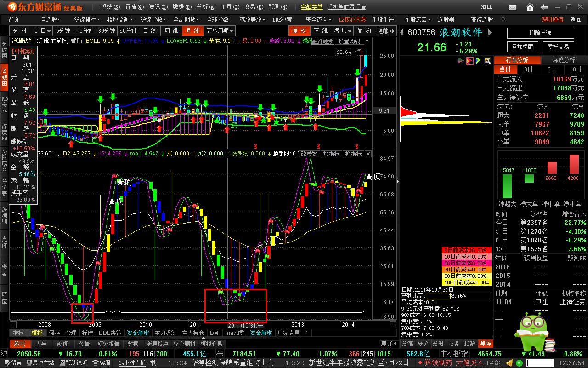588x368 pixels.
Task: Select the 日线 daily period
Action: click(150, 31)
